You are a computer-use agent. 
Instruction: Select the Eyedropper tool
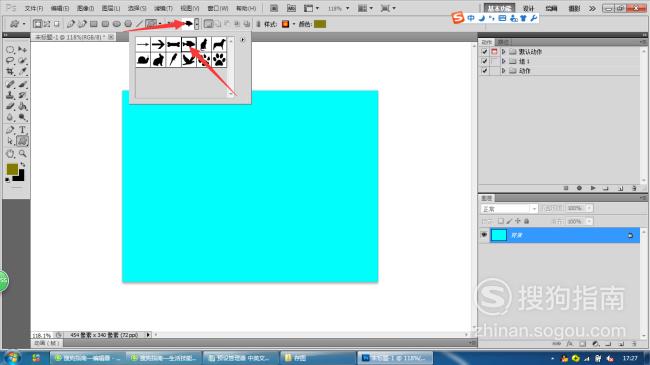tap(22, 72)
